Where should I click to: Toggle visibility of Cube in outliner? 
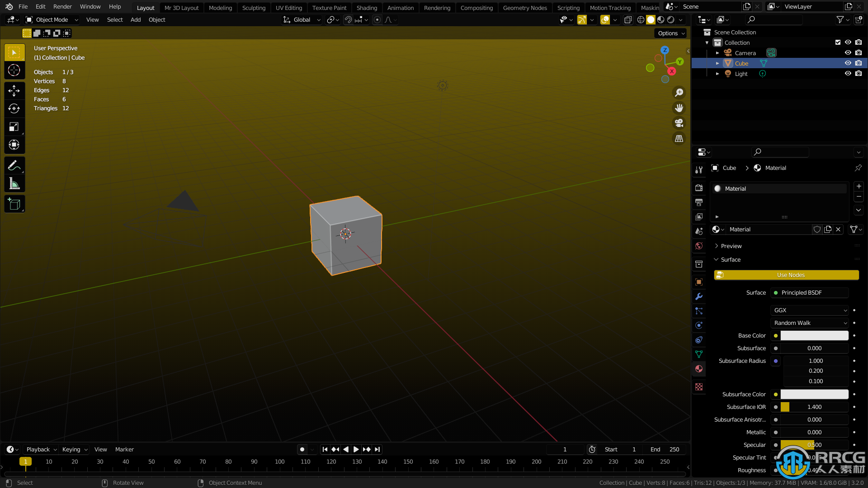click(848, 63)
